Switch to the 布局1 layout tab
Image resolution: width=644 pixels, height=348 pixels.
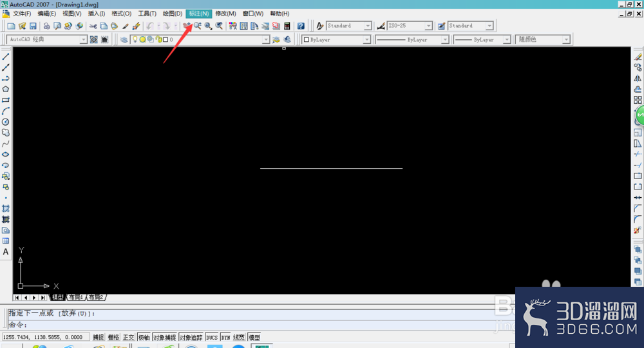pos(76,297)
